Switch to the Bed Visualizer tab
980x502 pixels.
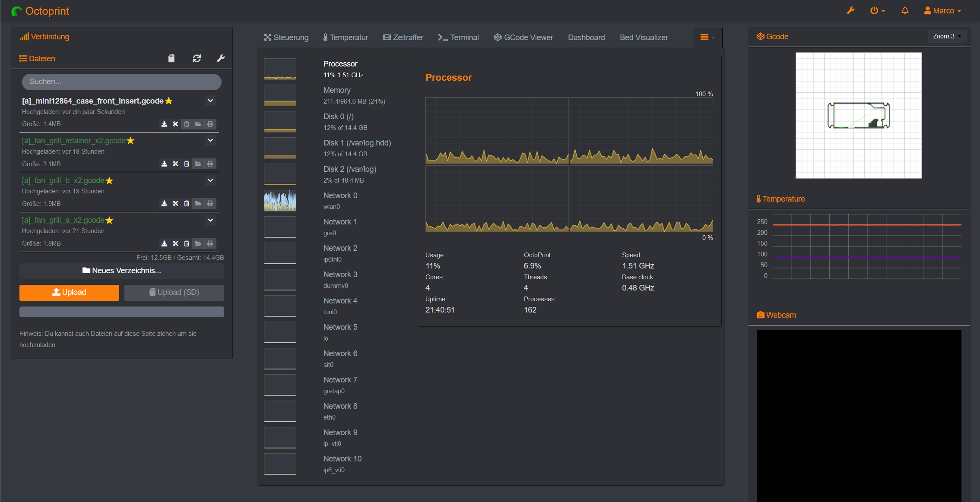(x=644, y=37)
